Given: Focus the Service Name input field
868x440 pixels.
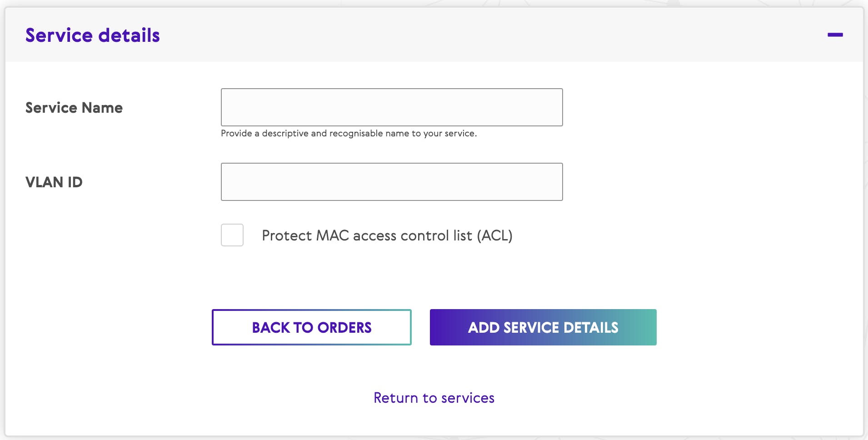Looking at the screenshot, I should 392,107.
